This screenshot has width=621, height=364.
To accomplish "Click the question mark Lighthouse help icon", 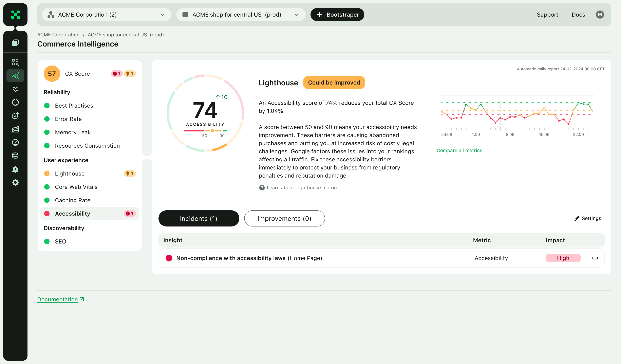I will click(262, 187).
